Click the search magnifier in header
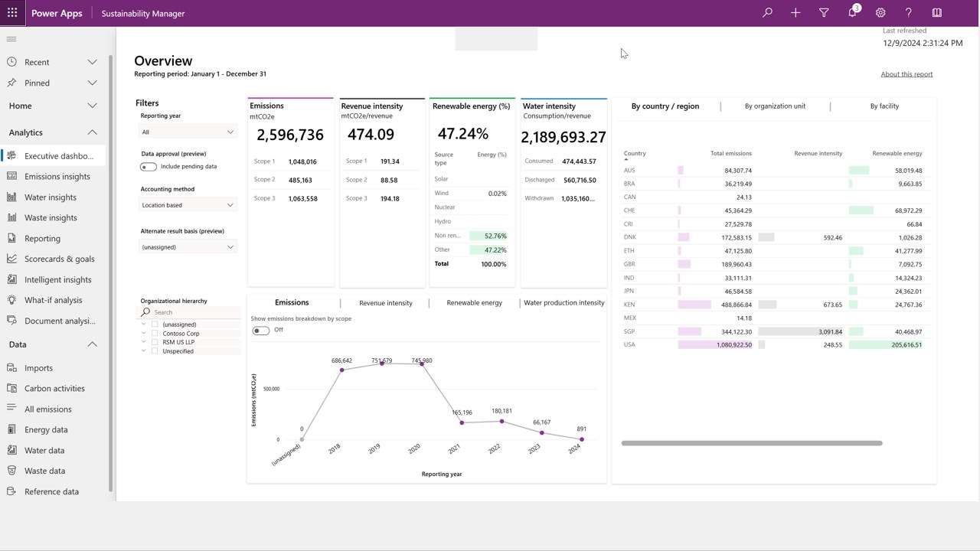The width and height of the screenshot is (980, 551). click(767, 13)
